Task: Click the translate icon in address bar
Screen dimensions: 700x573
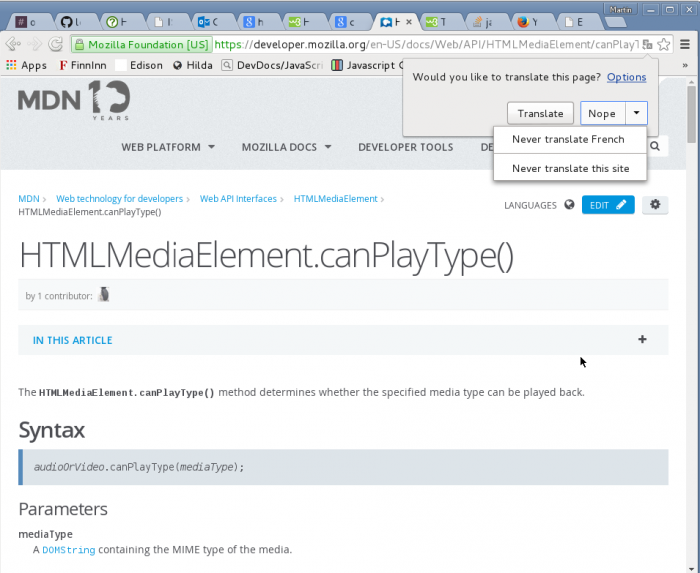Action: pos(648,44)
